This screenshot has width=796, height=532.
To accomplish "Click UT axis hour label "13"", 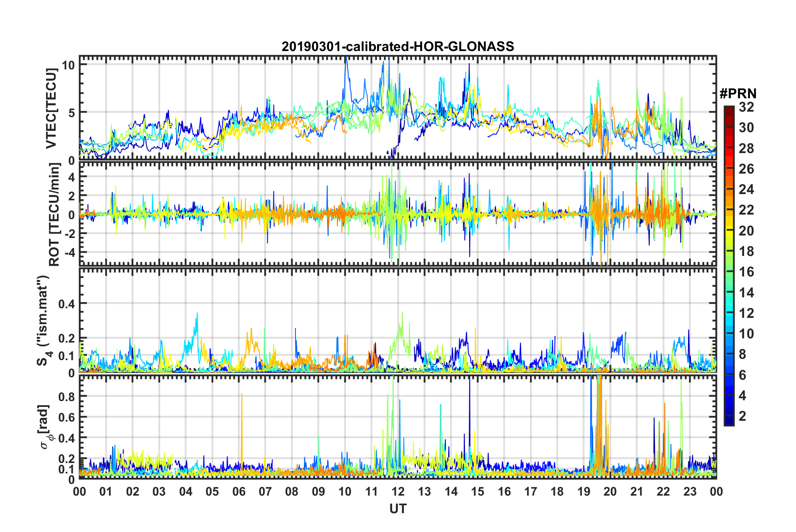I will pyautogui.click(x=424, y=491).
